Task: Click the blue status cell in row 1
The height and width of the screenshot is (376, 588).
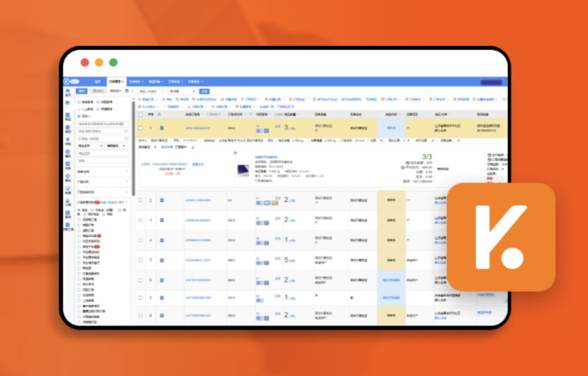Action: tap(391, 128)
